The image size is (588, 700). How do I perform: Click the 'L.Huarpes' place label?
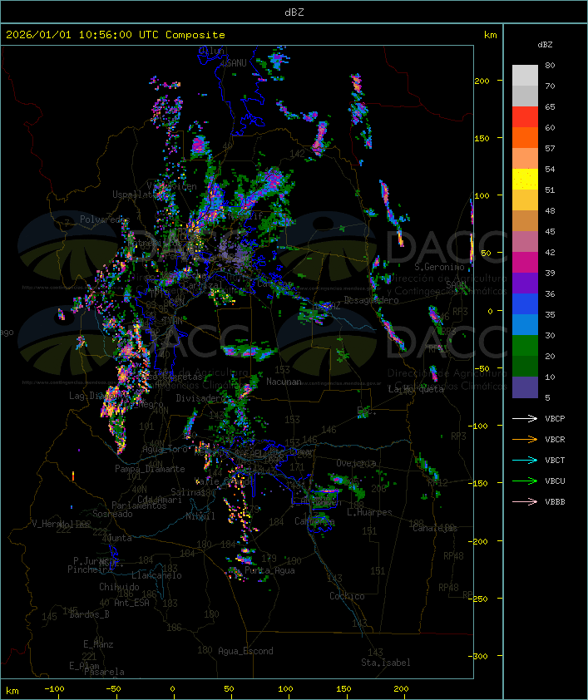coord(369,512)
